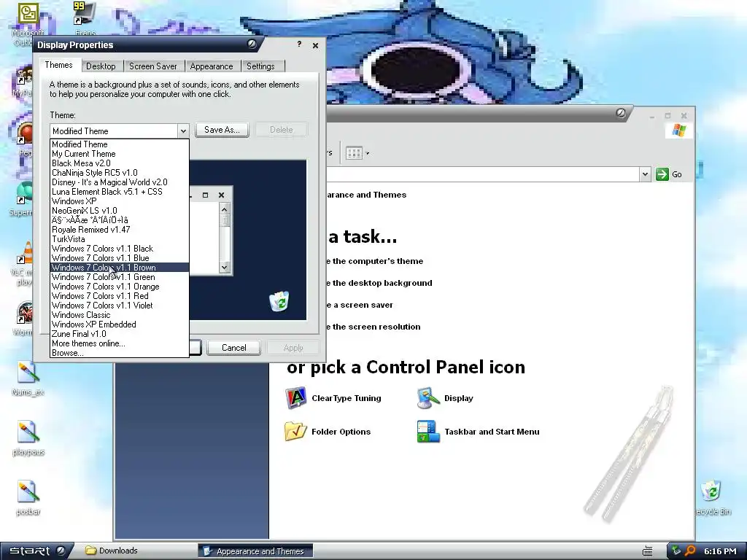Click the help question mark in Display Properties
Screen dimensions: 747x560
[x=299, y=44]
